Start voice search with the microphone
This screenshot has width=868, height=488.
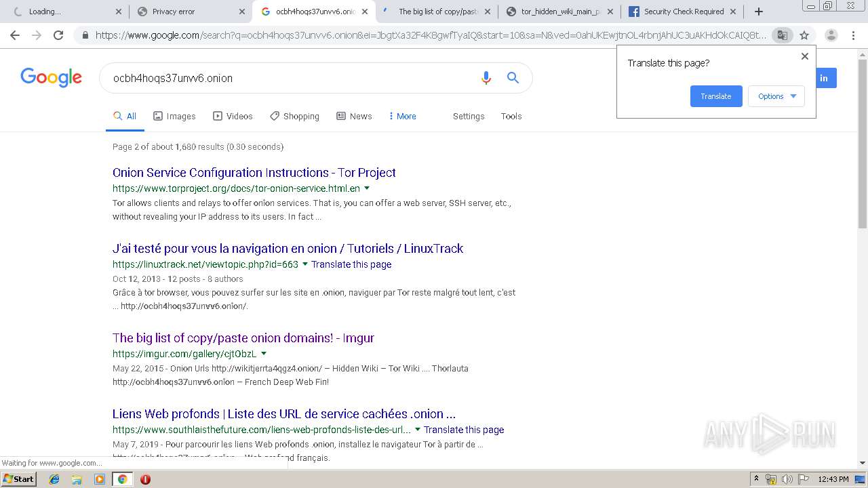click(486, 78)
